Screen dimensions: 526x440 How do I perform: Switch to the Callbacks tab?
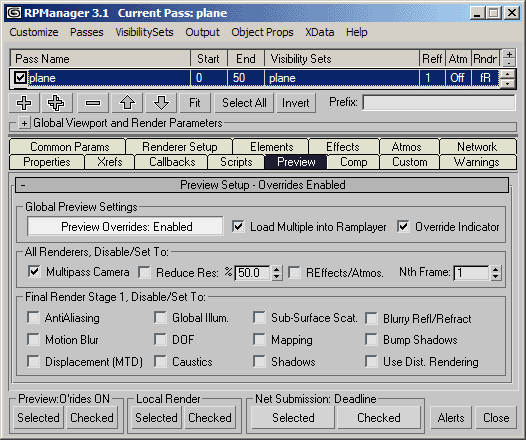[172, 162]
